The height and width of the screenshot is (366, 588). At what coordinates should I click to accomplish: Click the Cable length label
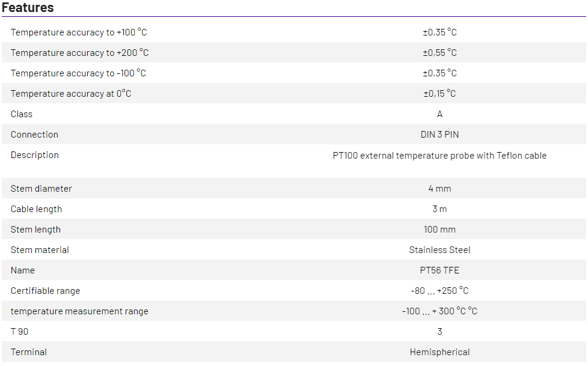36,209
